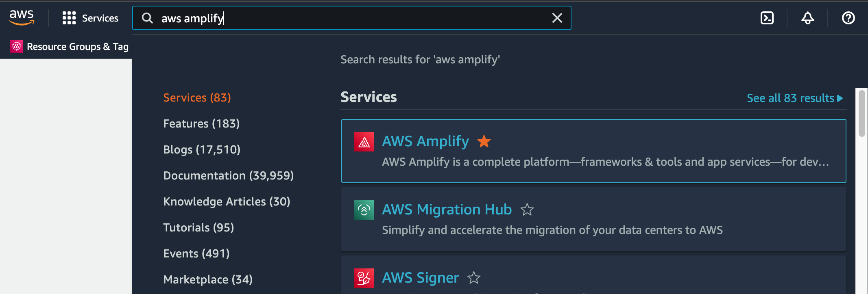Click the Migration Hub description text
Screen dimensions: 868x294
tap(552, 230)
